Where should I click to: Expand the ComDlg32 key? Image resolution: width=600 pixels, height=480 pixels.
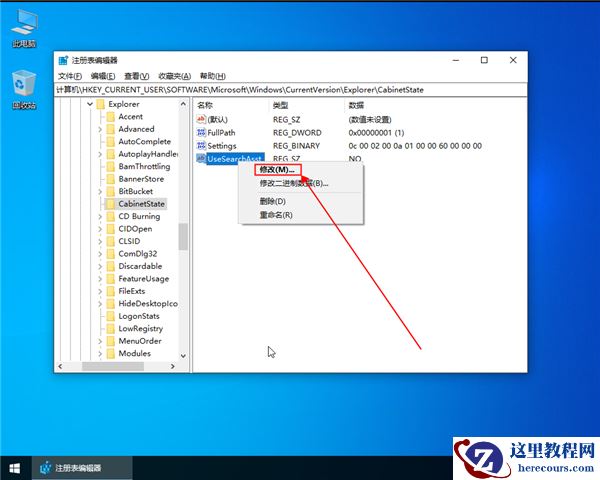click(x=100, y=254)
